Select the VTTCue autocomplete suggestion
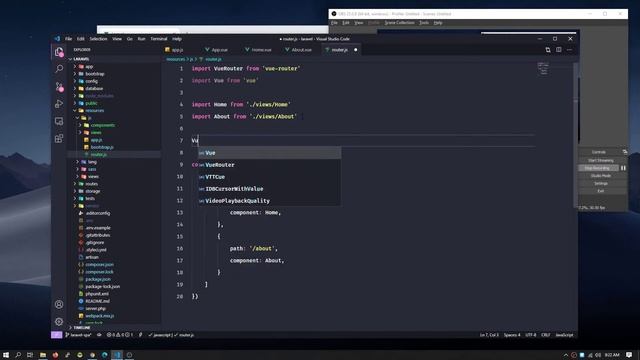 pos(269,177)
